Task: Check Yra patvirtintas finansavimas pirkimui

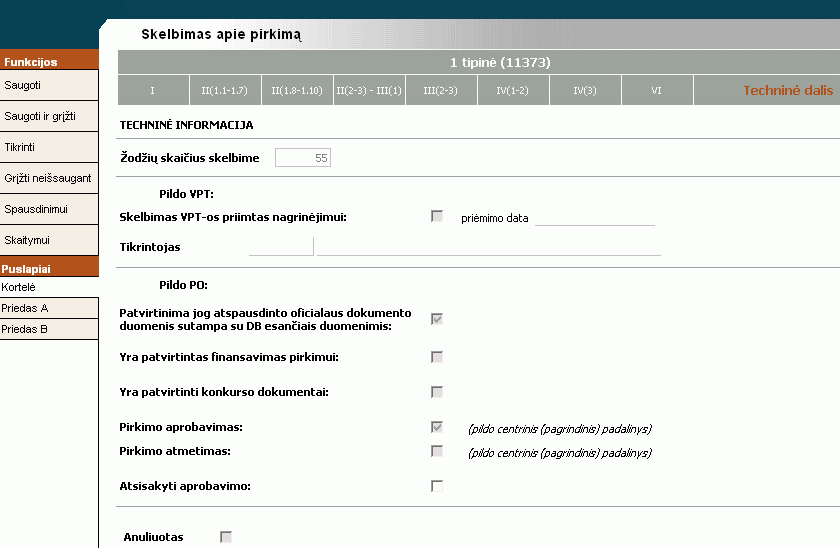Action: tap(437, 357)
